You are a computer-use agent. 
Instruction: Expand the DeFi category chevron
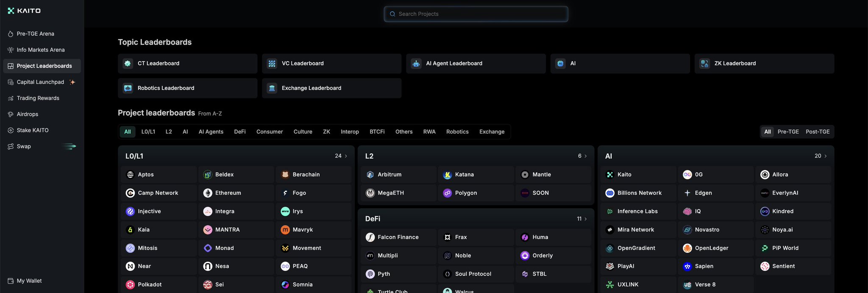pyautogui.click(x=586, y=219)
